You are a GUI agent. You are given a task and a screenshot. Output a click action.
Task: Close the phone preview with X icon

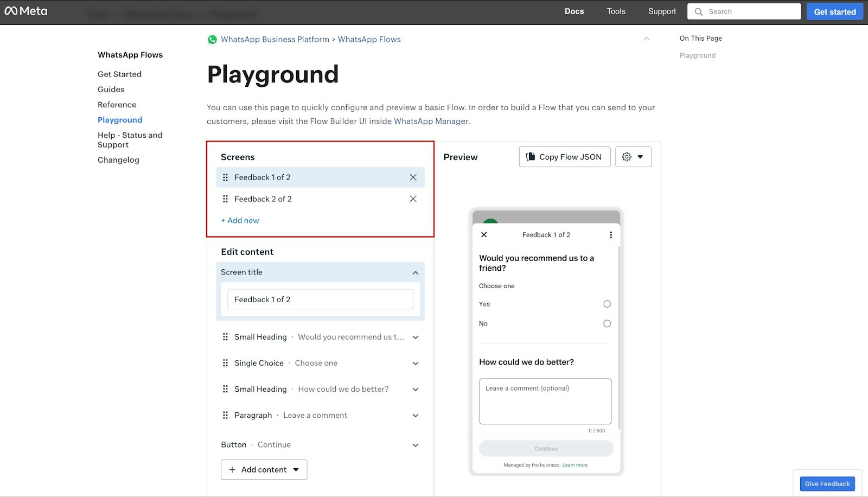click(484, 235)
